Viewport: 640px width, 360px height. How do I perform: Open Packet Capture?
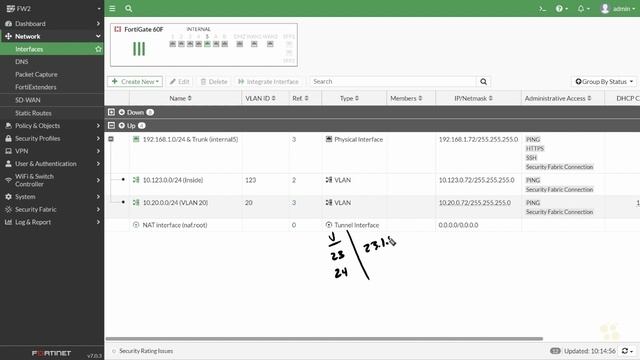36,74
